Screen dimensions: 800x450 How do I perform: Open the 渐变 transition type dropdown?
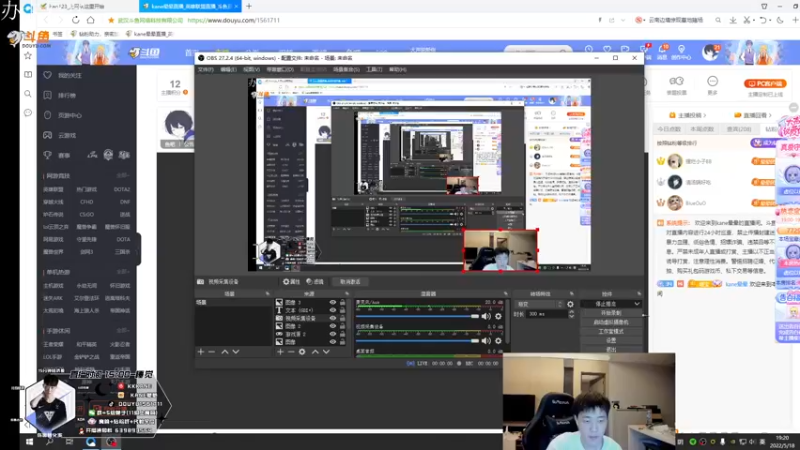click(539, 304)
